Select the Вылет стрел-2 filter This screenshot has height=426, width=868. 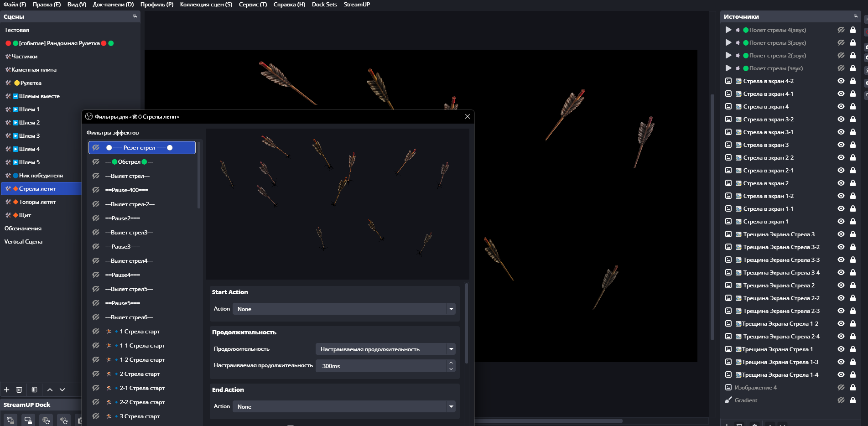(130, 204)
